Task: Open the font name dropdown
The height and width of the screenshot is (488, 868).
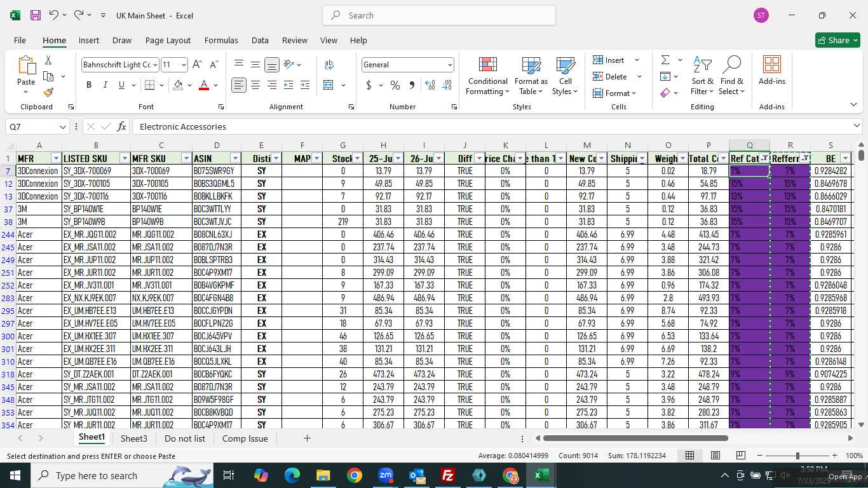Action: tap(154, 64)
